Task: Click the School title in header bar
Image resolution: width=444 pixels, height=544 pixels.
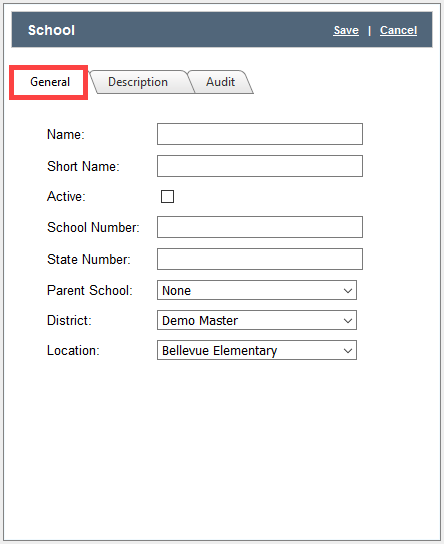Action: [x=51, y=30]
